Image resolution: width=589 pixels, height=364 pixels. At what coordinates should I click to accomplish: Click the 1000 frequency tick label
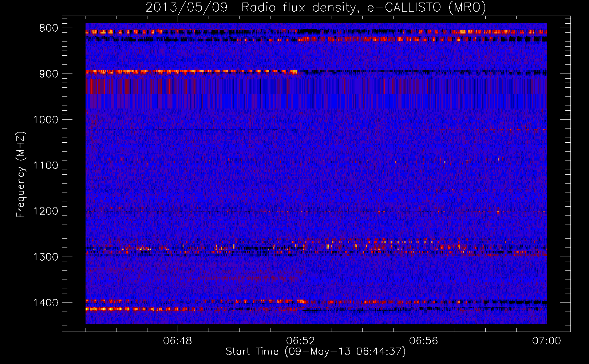click(46, 120)
